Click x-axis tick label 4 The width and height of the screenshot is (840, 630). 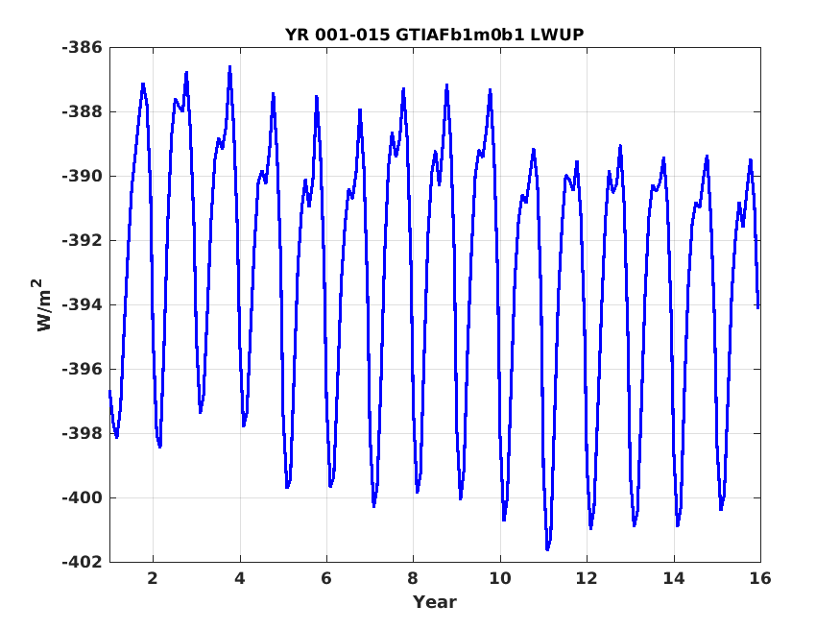coord(240,578)
